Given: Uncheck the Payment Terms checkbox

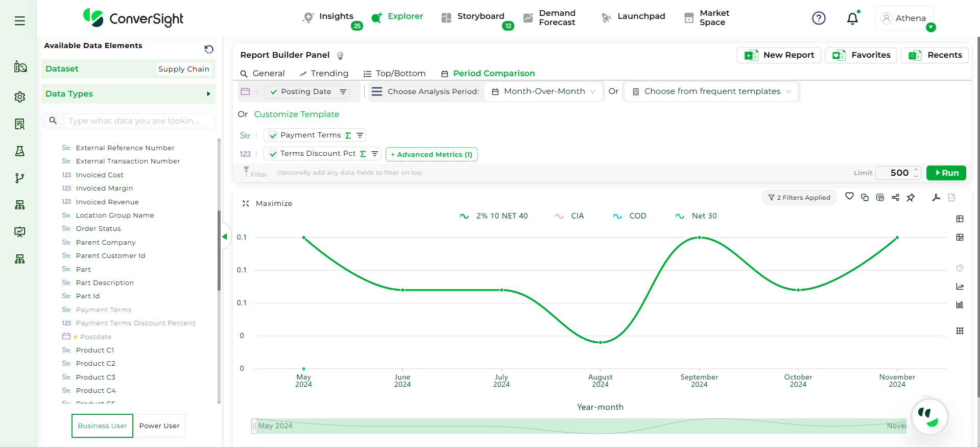Looking at the screenshot, I should point(273,135).
